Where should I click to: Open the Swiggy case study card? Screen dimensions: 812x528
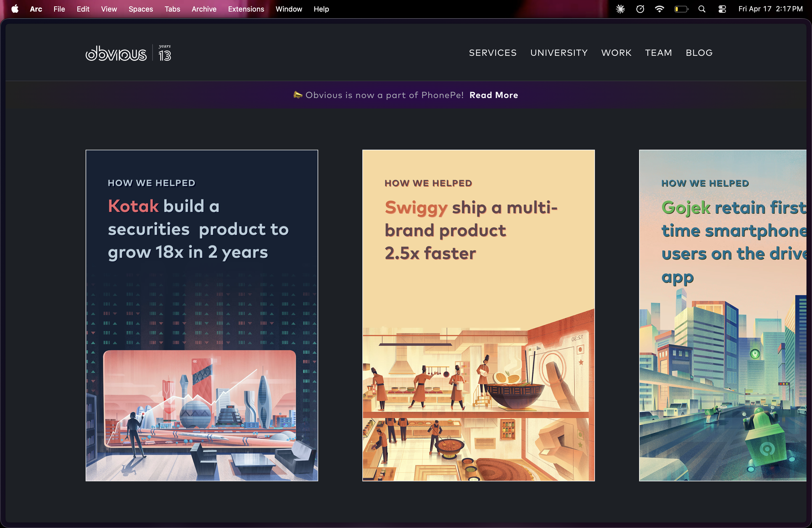[478, 315]
